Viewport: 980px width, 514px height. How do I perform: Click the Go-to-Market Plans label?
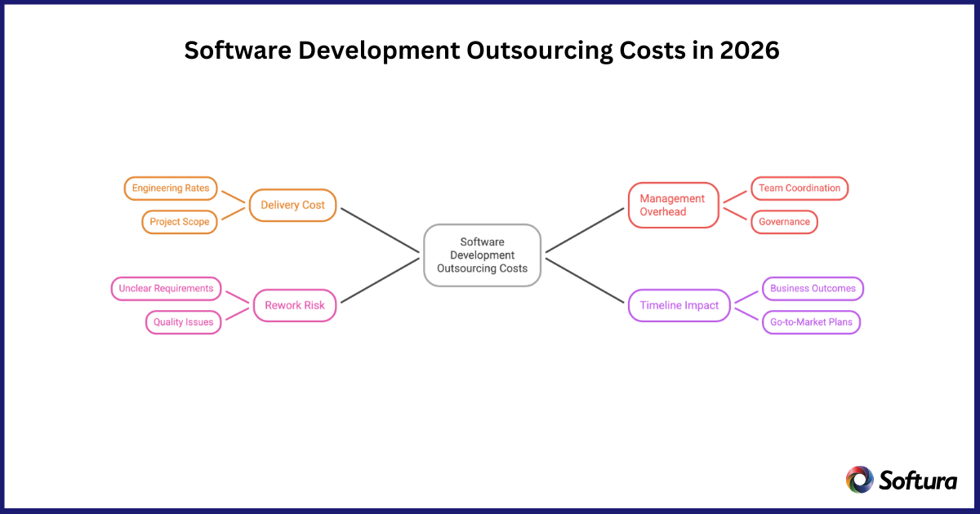(x=811, y=322)
